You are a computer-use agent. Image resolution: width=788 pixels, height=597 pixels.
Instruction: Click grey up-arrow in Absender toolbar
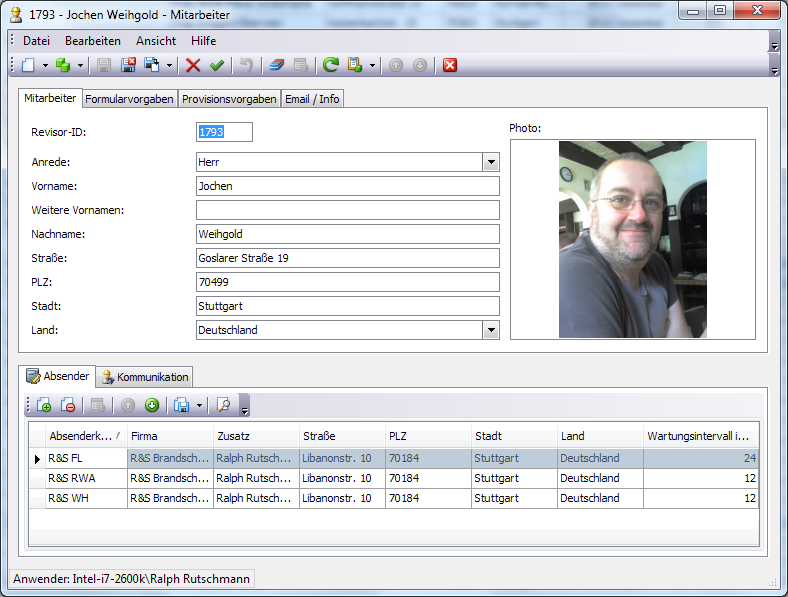pyautogui.click(x=128, y=405)
